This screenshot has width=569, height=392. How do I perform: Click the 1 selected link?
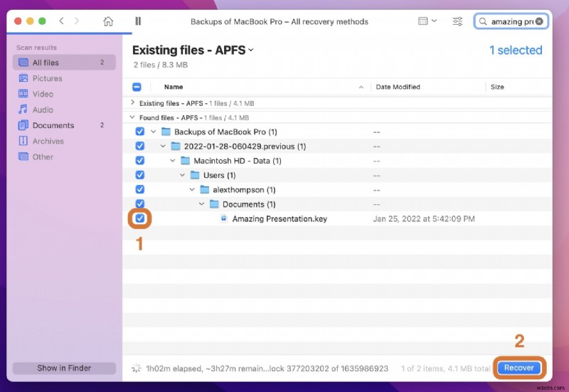(516, 50)
